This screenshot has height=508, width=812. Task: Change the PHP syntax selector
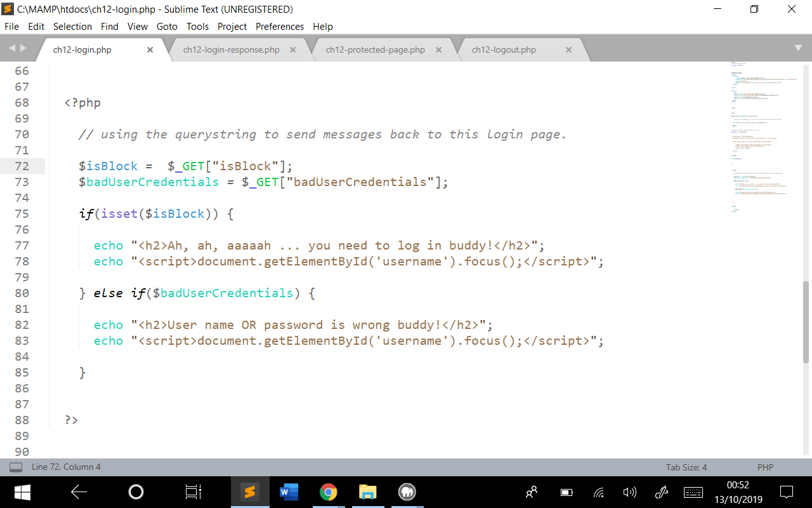click(x=765, y=467)
